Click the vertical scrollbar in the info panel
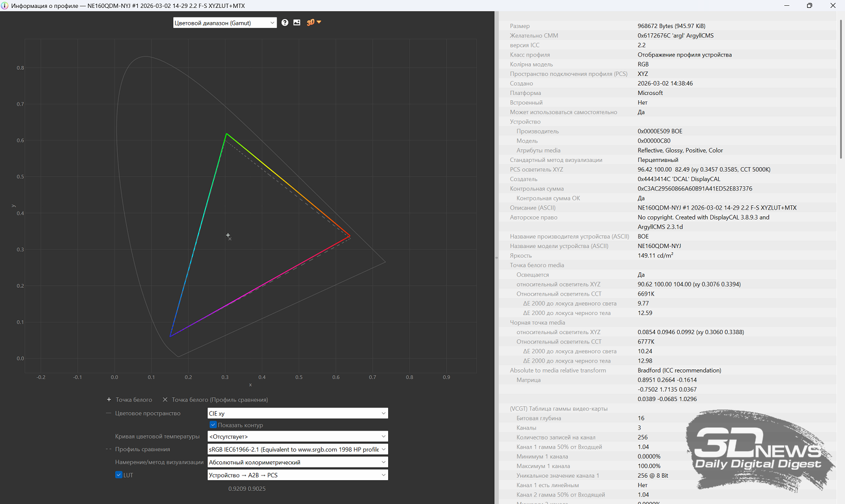Screen dimensions: 845x504 pyautogui.click(x=841, y=90)
